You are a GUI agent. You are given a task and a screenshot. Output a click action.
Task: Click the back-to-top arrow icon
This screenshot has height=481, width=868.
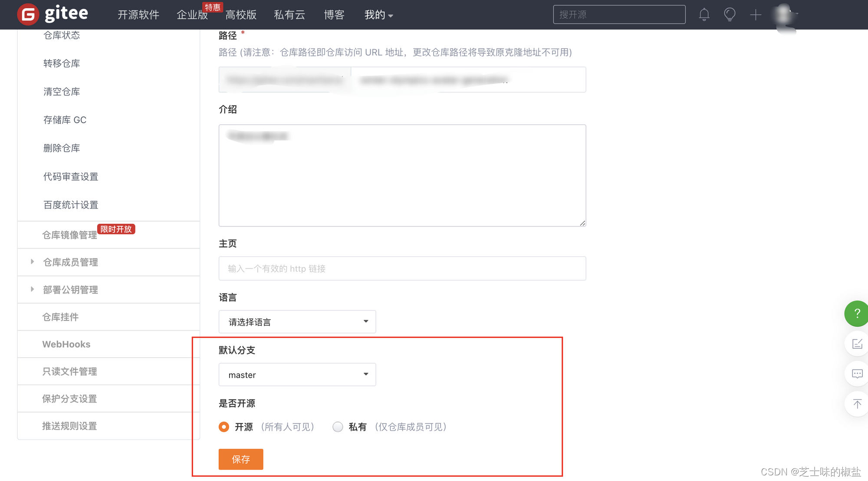[x=857, y=404]
